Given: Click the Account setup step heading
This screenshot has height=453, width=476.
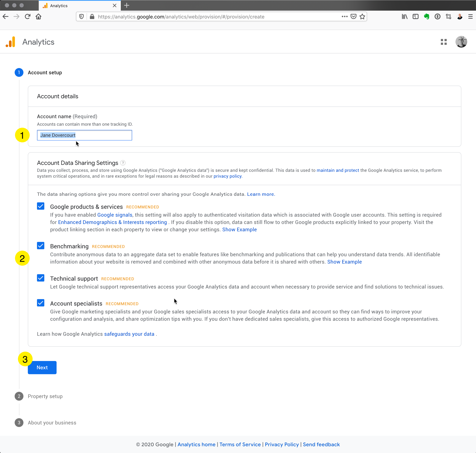Looking at the screenshot, I should pos(45,73).
